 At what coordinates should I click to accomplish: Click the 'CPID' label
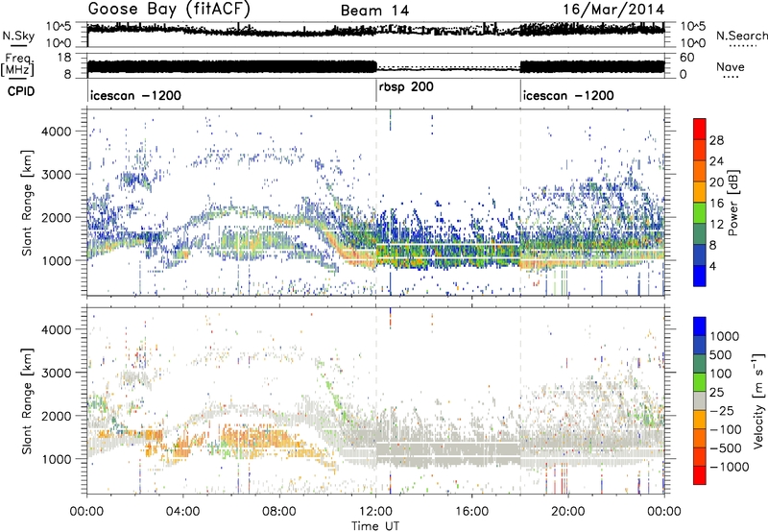click(20, 91)
